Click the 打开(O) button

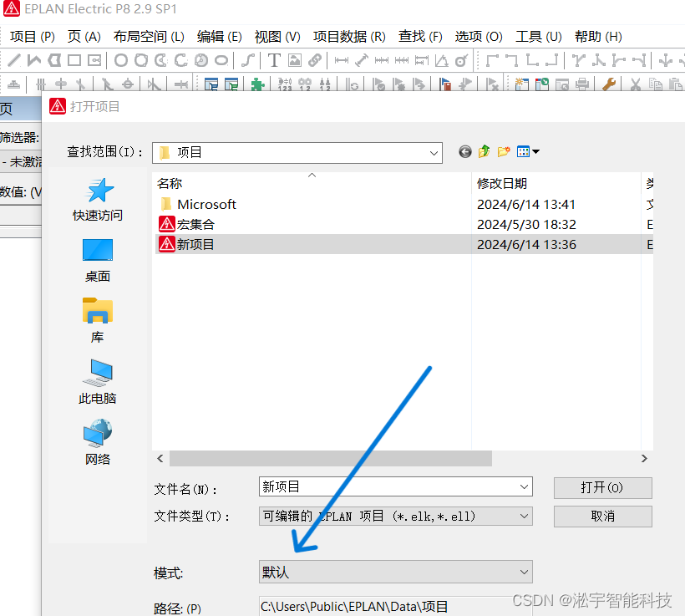click(603, 487)
